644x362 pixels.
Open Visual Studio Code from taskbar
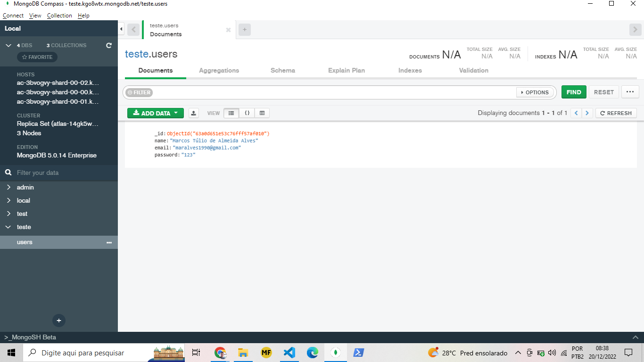click(x=289, y=353)
